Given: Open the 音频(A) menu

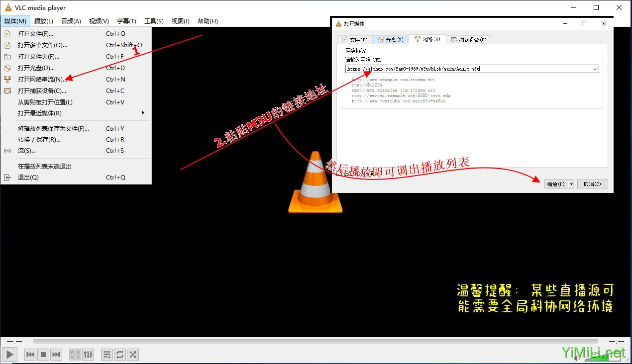Looking at the screenshot, I should pyautogui.click(x=71, y=21).
